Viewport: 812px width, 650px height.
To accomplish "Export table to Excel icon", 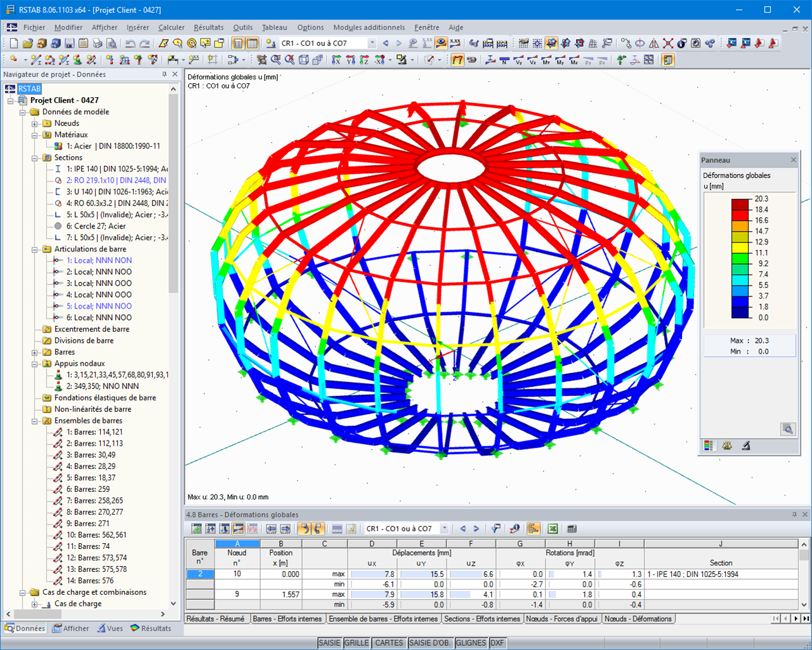I will tap(553, 529).
